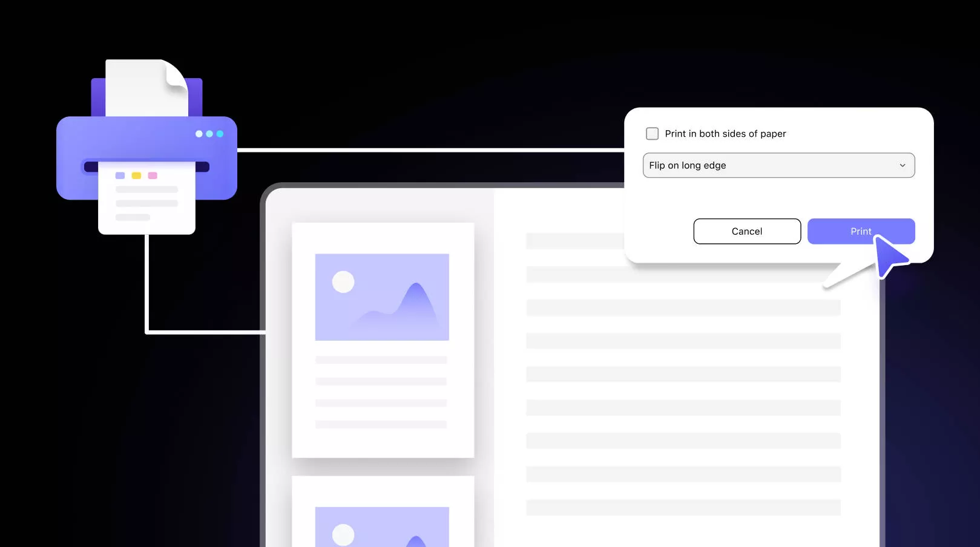Enable Print in both sides of paper checkbox
This screenshot has height=547, width=980.
pyautogui.click(x=652, y=134)
